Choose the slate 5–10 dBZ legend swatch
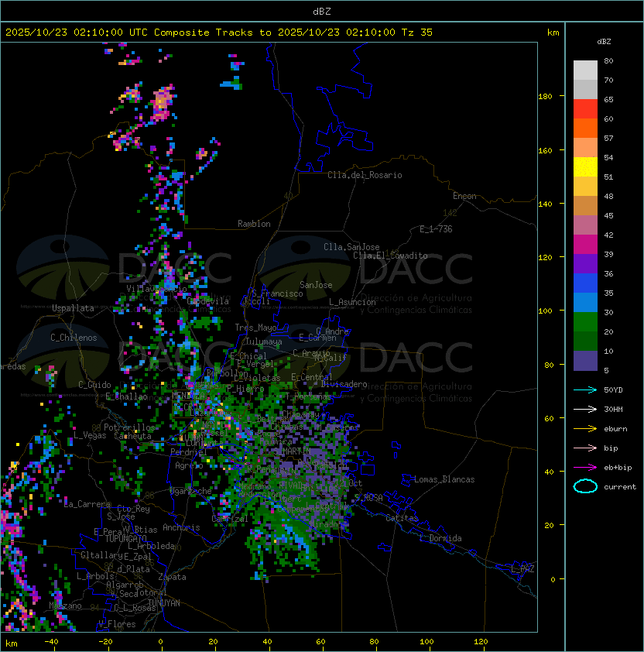 [585, 361]
